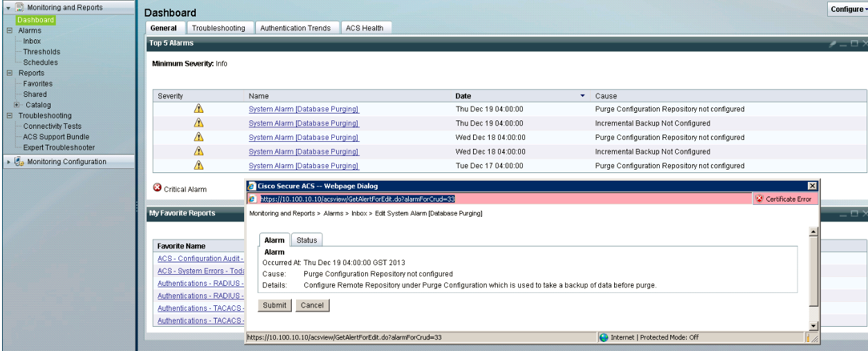Click the Monitoring Configuration drawer icon
This screenshot has height=351, width=868.
point(19,161)
